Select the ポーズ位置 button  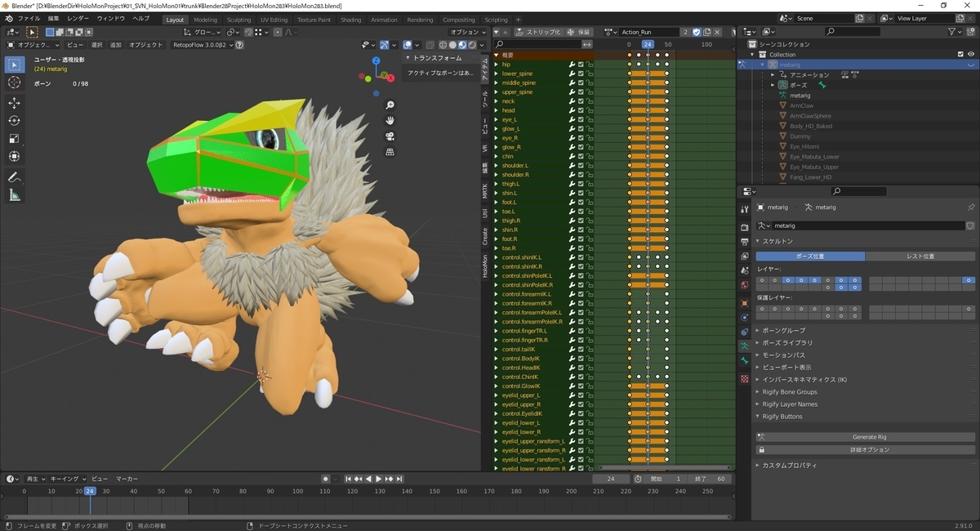point(810,257)
